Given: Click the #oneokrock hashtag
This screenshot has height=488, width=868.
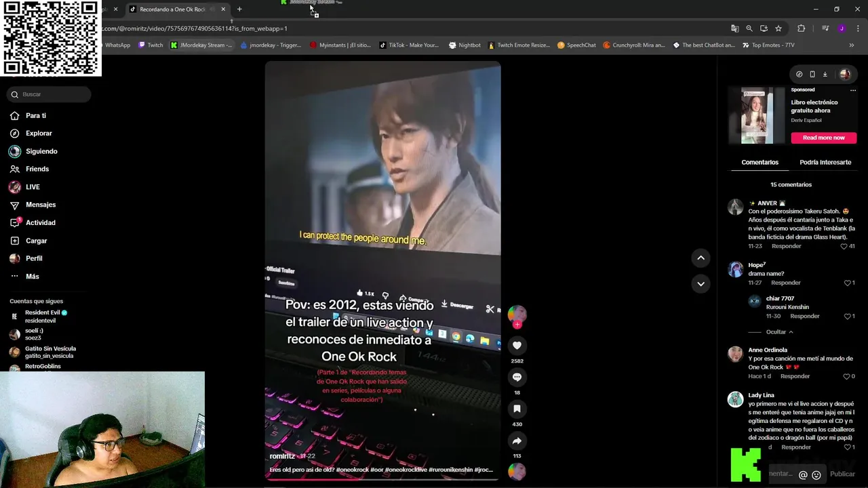Looking at the screenshot, I should point(353,470).
